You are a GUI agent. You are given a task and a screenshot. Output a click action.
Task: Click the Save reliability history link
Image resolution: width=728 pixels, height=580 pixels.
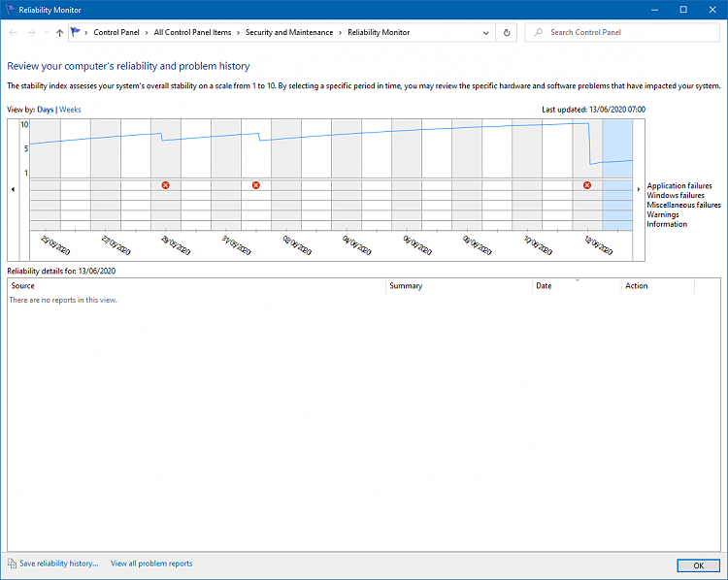point(59,564)
